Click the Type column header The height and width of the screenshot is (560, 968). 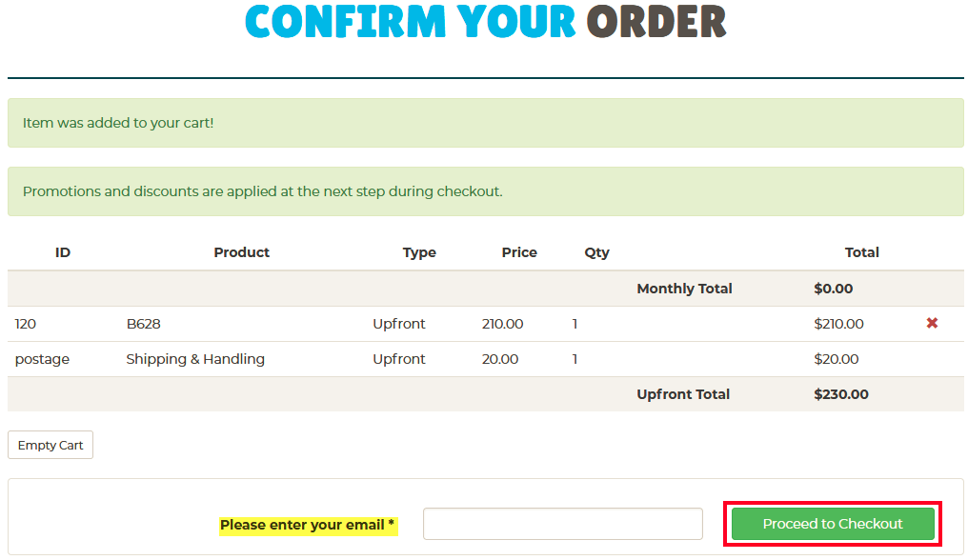tap(419, 252)
